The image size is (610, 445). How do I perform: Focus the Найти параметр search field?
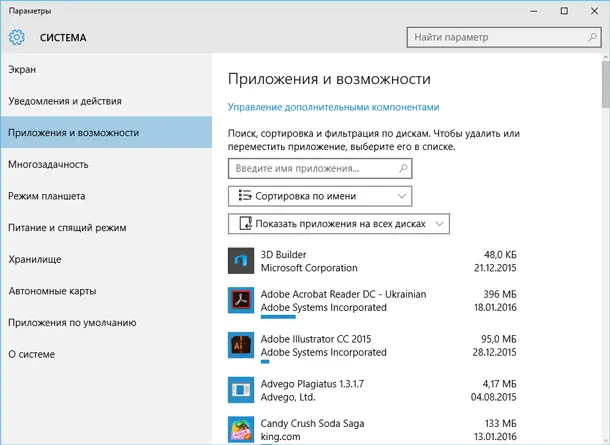tap(504, 37)
